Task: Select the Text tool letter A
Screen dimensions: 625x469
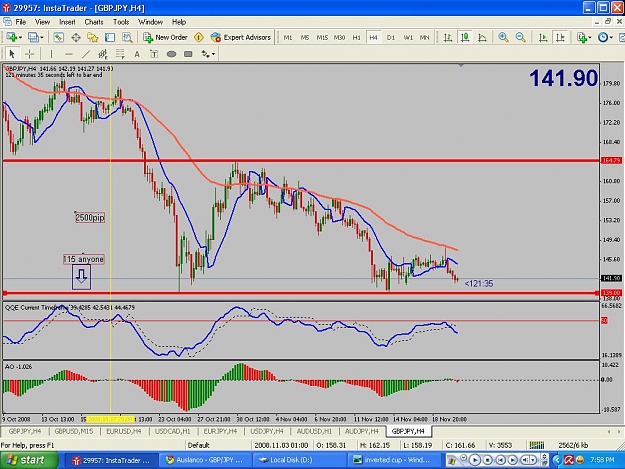Action: click(x=137, y=54)
